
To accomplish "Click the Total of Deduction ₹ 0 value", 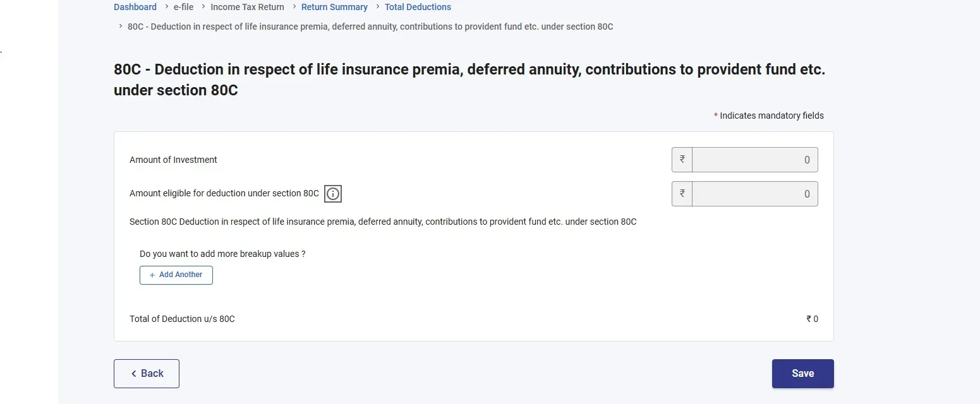I will 812,319.
